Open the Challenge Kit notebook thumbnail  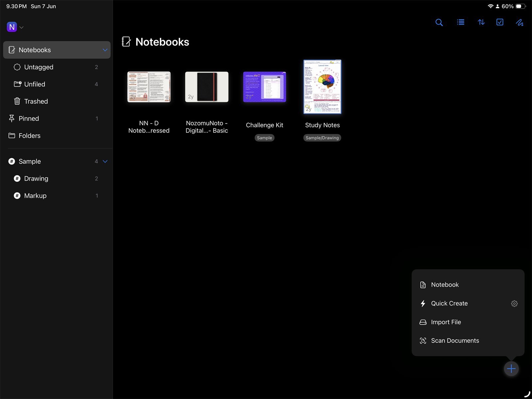pos(265,87)
